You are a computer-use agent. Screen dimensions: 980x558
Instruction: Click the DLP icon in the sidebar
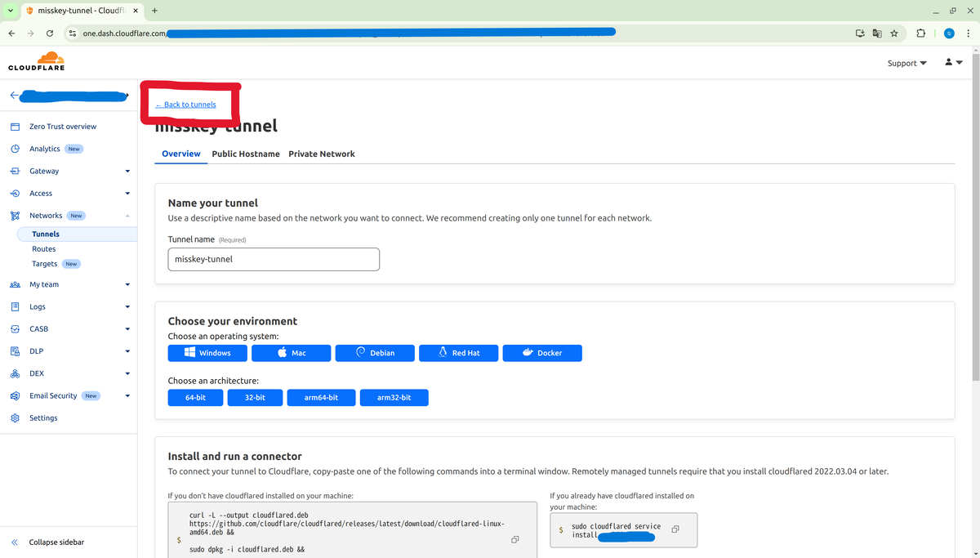point(15,351)
